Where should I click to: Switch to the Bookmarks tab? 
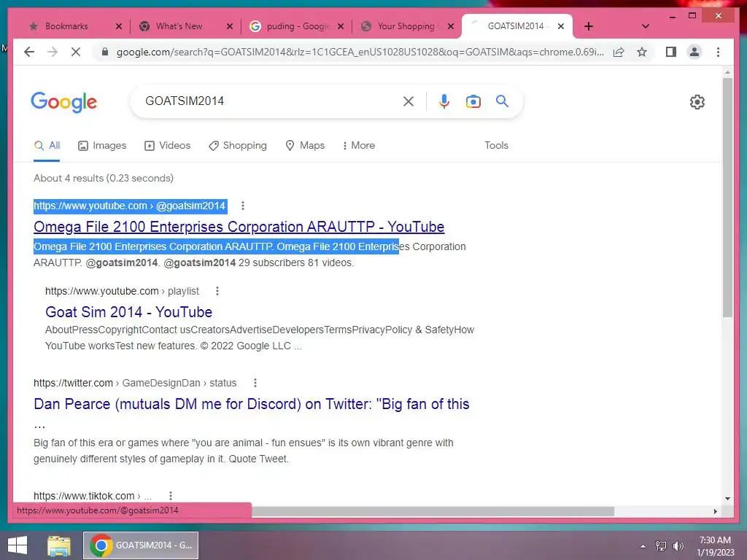[66, 26]
